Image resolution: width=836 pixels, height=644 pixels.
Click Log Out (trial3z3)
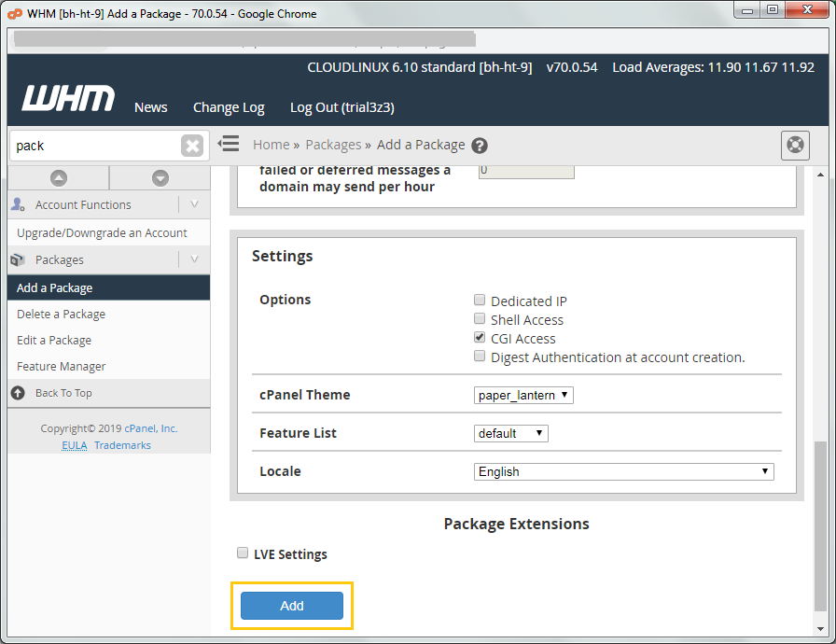(342, 107)
